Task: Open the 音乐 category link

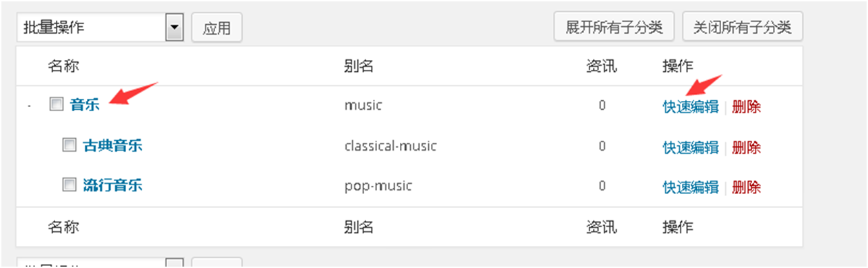Action: 85,106
